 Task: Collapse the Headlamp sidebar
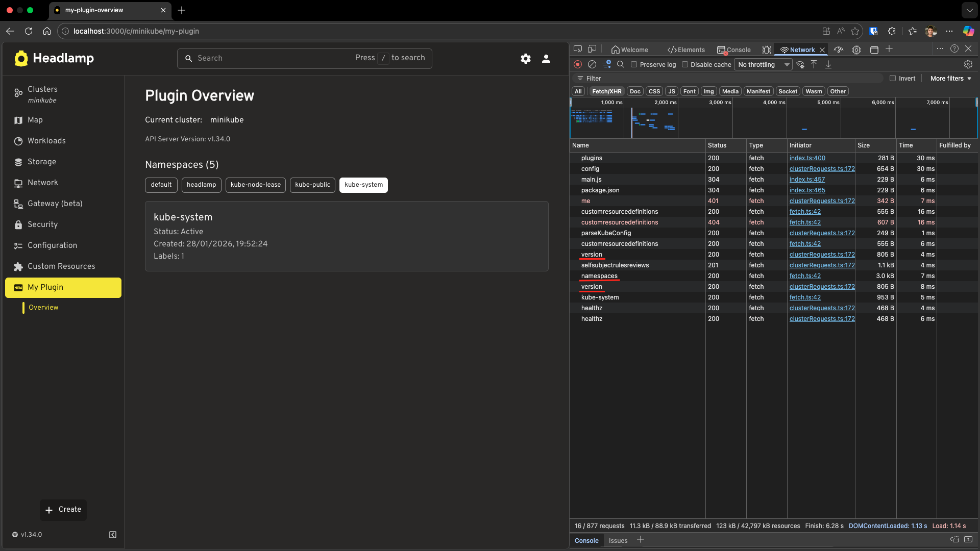(112, 534)
